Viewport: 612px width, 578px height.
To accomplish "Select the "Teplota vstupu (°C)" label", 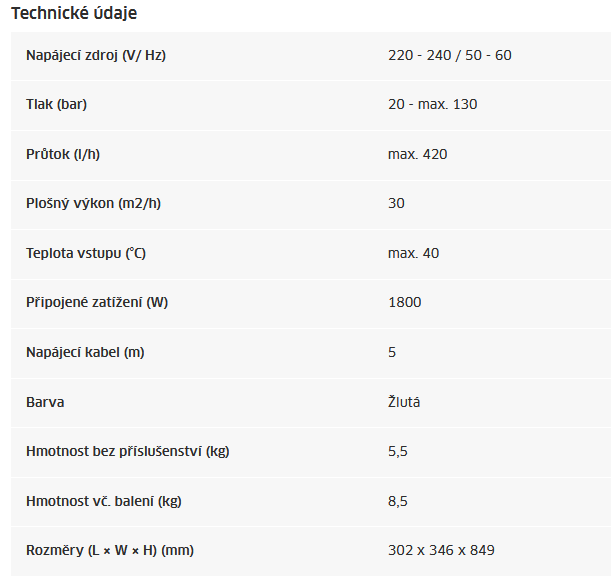I will (x=86, y=253).
